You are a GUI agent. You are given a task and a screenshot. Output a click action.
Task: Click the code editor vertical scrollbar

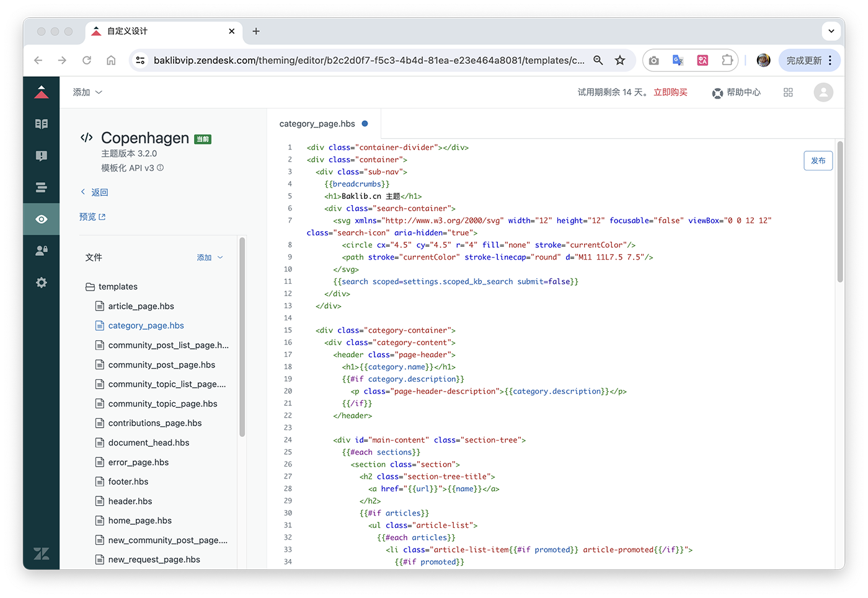(x=840, y=212)
